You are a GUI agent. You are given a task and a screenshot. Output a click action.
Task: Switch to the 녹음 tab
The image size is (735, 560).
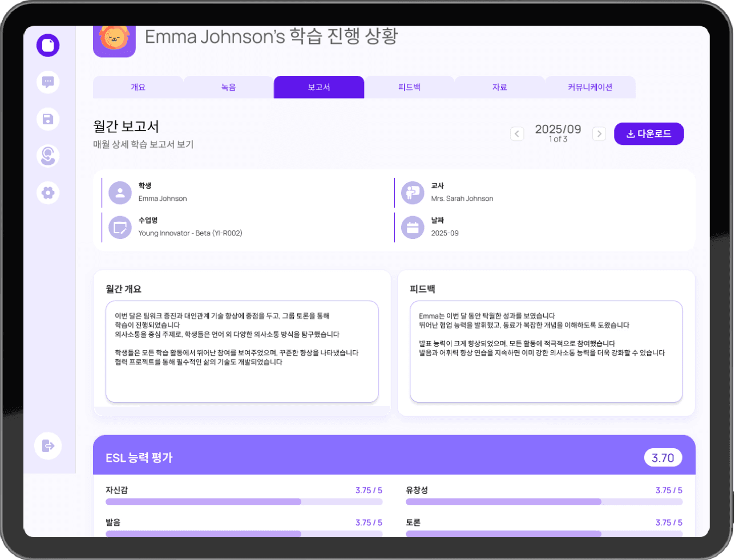click(228, 87)
